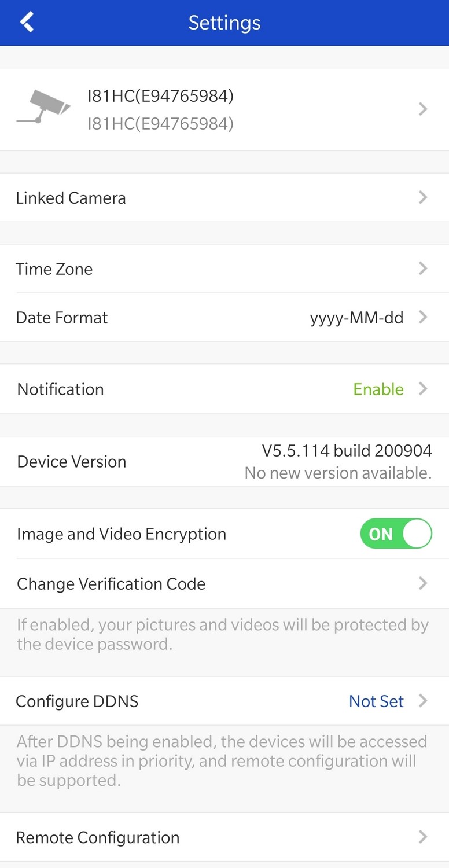
Task: Select the Remote Configuration entry
Action: tap(98, 837)
